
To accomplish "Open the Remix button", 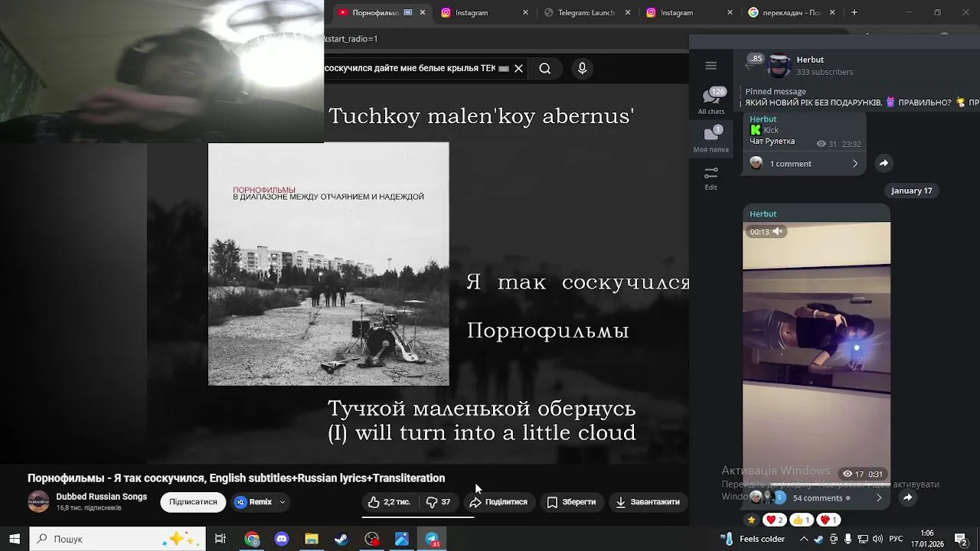I will click(253, 502).
